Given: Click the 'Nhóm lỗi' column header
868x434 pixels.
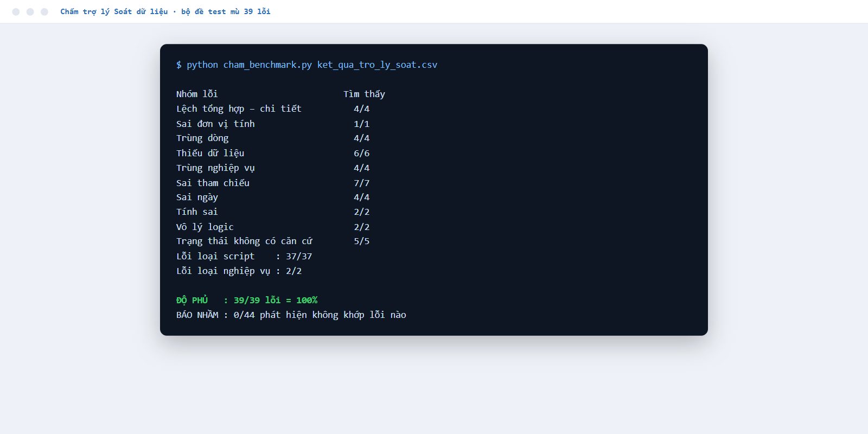Looking at the screenshot, I should [x=197, y=94].
